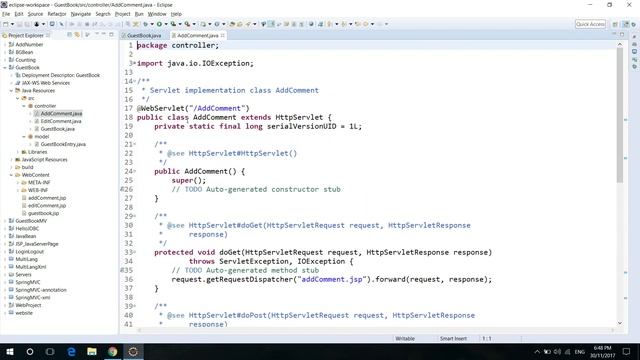
Task: Collapse the controller package node
Action: tap(24, 106)
